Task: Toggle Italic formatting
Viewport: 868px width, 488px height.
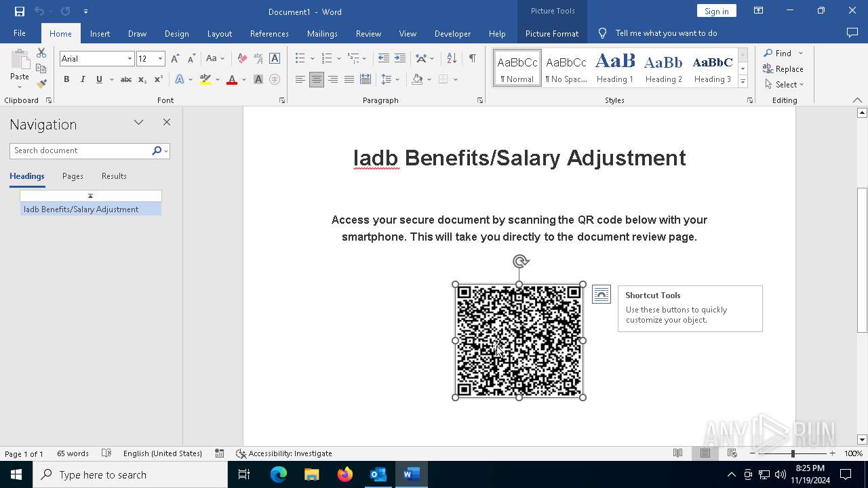Action: [83, 79]
